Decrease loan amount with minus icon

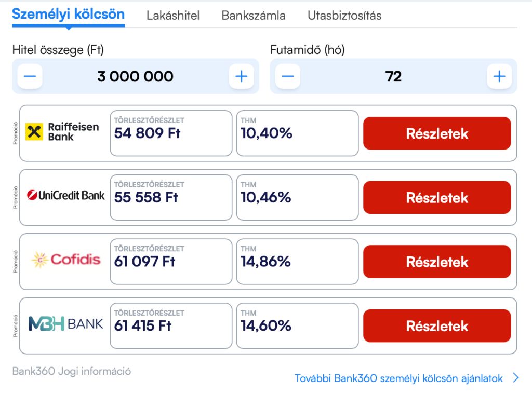[x=30, y=76]
